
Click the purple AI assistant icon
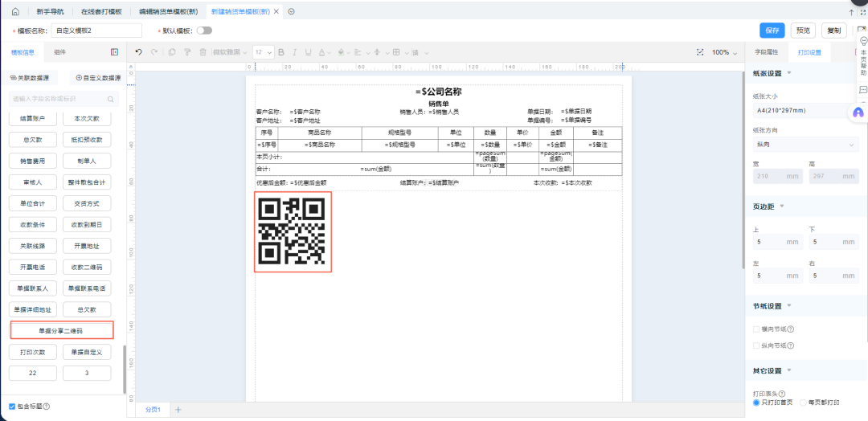pos(858,112)
